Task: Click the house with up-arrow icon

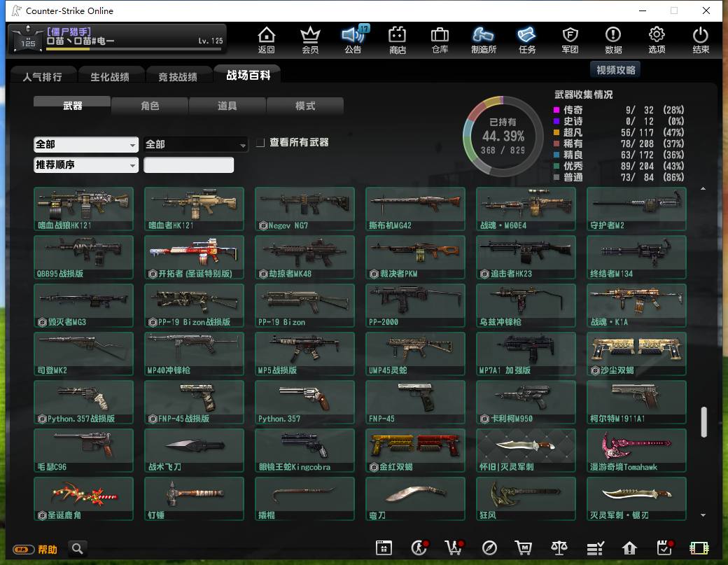Action: click(x=629, y=547)
